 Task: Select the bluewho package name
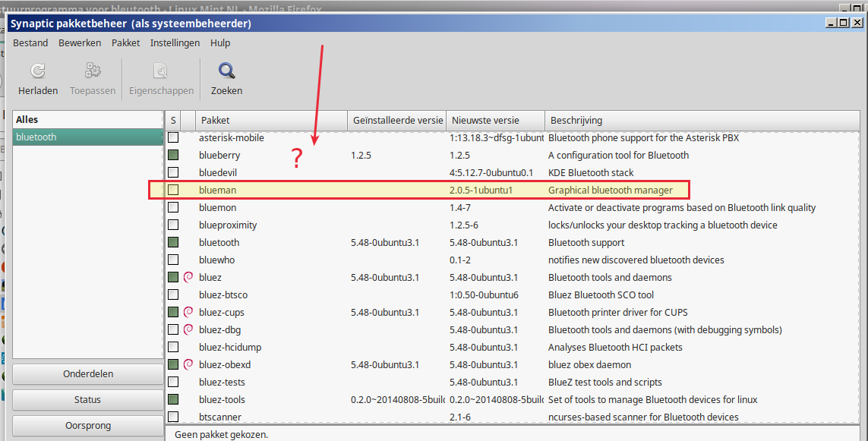tap(217, 260)
